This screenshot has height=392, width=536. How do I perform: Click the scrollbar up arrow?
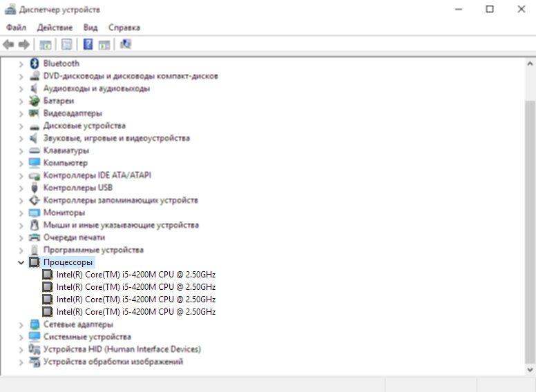[530, 63]
